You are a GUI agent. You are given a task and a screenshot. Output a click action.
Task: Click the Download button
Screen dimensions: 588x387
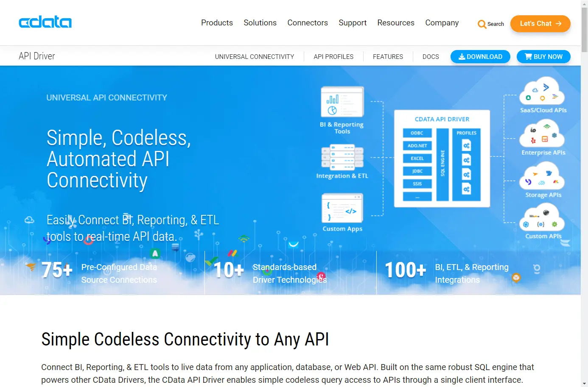480,57
